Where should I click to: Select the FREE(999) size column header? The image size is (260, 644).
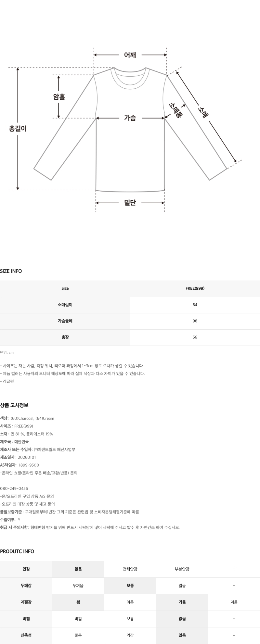(x=195, y=288)
